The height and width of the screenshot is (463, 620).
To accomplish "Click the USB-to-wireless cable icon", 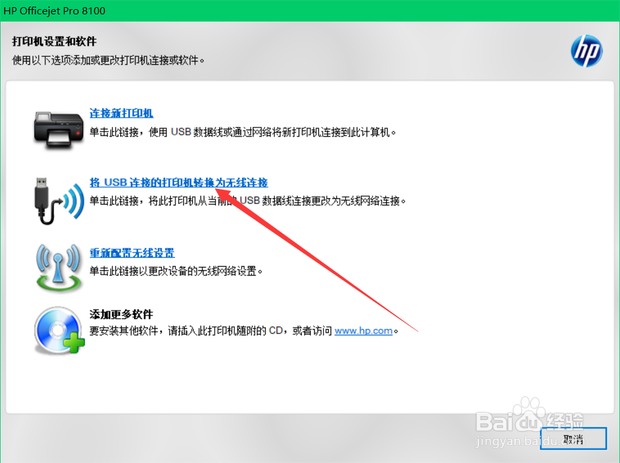I will (59, 201).
